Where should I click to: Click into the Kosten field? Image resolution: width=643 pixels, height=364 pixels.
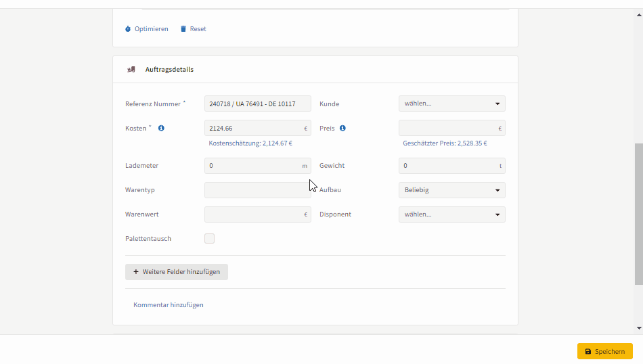257,129
